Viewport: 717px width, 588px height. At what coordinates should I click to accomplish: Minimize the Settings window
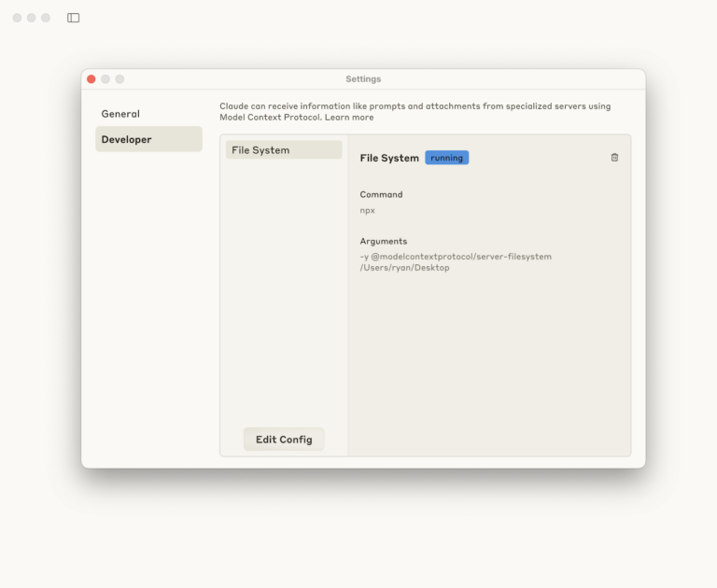105,79
